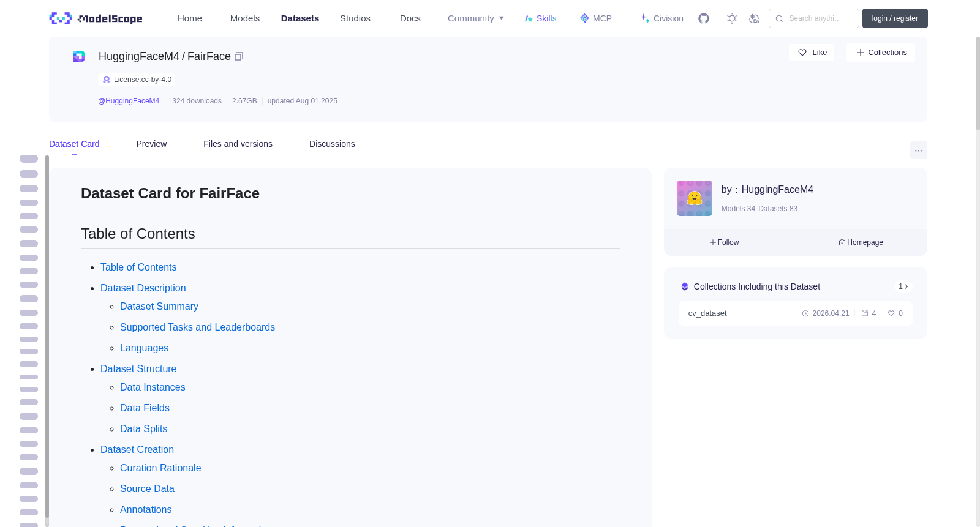Screen dimensions: 980x527
Task: Copy dataset name HuggingFaceM4/FairFace
Action: (239, 56)
